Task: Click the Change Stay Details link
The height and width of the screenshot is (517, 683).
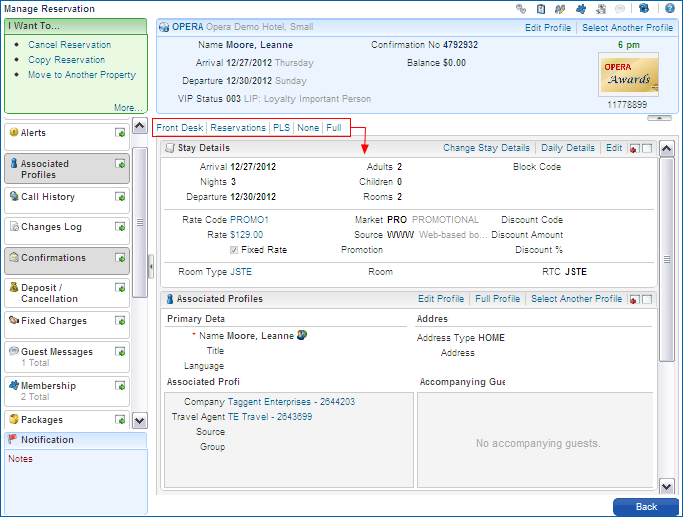Action: click(x=487, y=148)
